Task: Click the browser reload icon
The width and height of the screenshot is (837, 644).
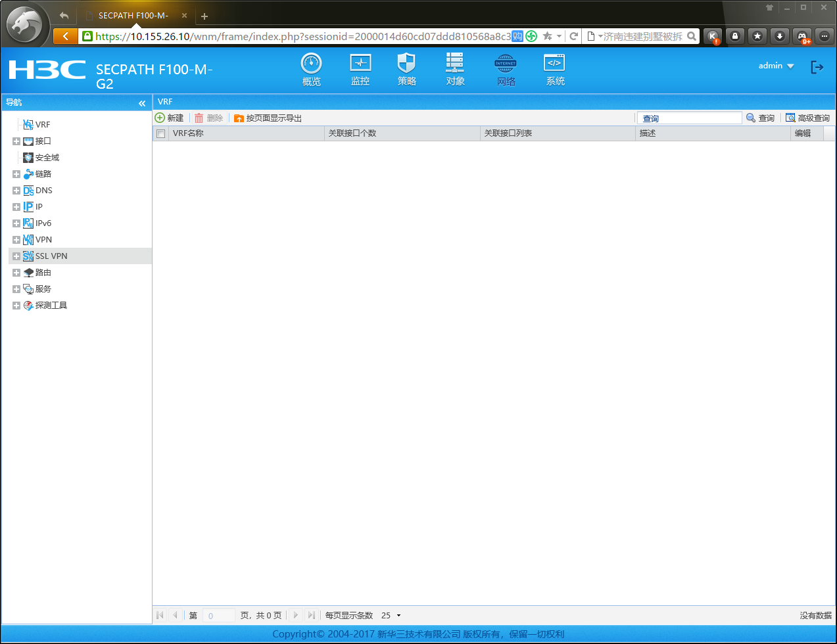Action: coord(573,36)
